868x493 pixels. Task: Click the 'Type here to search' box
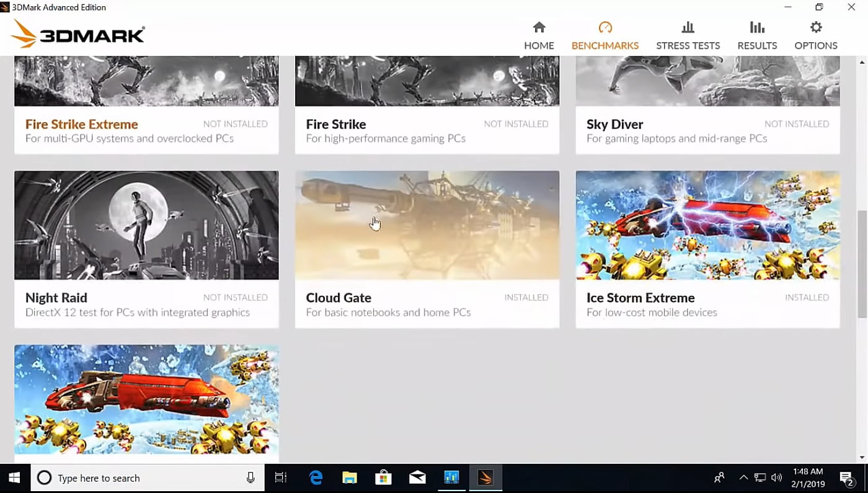(x=148, y=478)
